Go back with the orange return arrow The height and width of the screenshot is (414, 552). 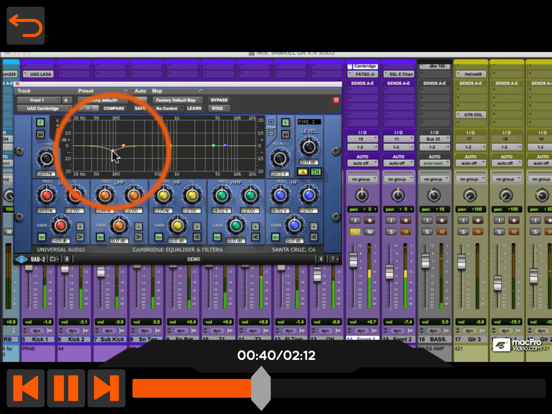[x=26, y=26]
